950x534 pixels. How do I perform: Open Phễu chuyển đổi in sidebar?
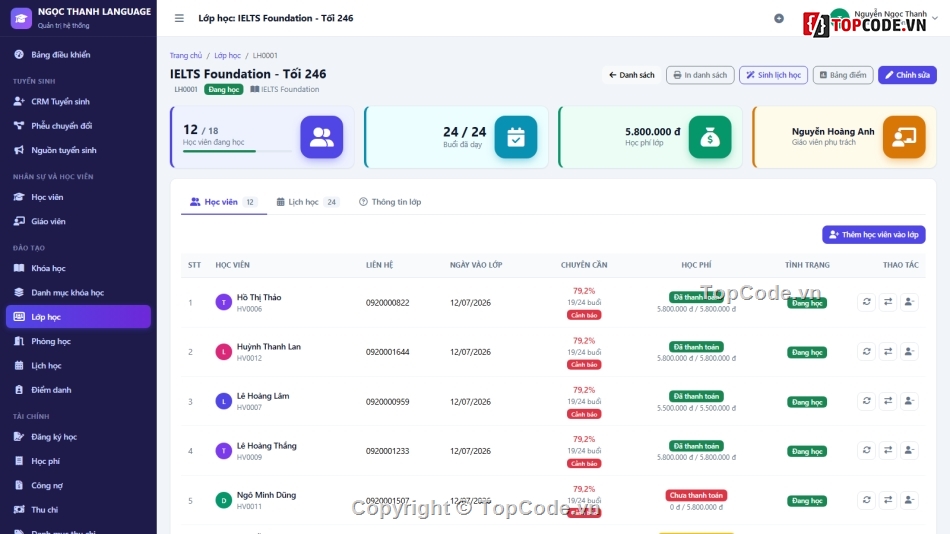pos(78,125)
